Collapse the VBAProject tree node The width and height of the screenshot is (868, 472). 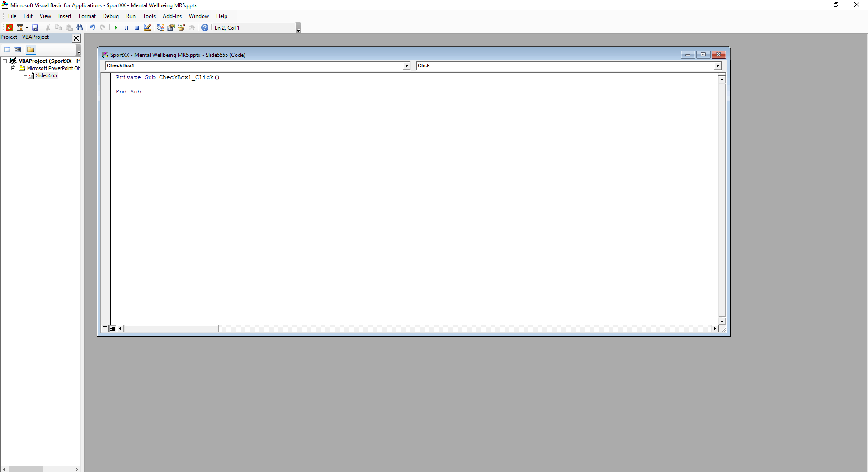[5, 61]
